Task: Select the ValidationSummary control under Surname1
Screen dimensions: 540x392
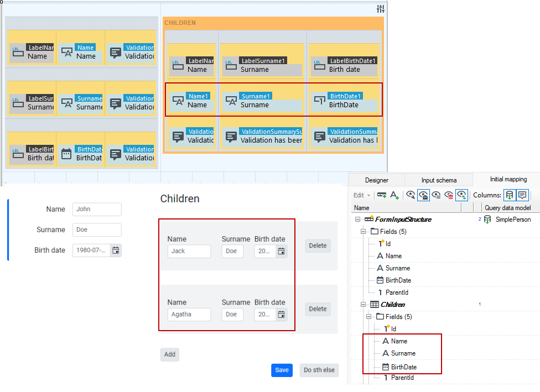Action: pyautogui.click(x=262, y=137)
